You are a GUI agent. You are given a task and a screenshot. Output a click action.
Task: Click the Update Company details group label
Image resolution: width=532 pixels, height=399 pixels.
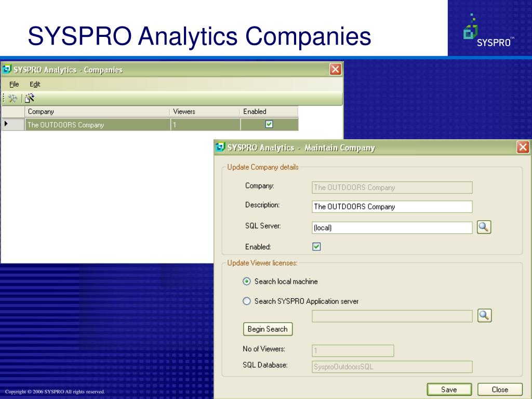(x=263, y=167)
